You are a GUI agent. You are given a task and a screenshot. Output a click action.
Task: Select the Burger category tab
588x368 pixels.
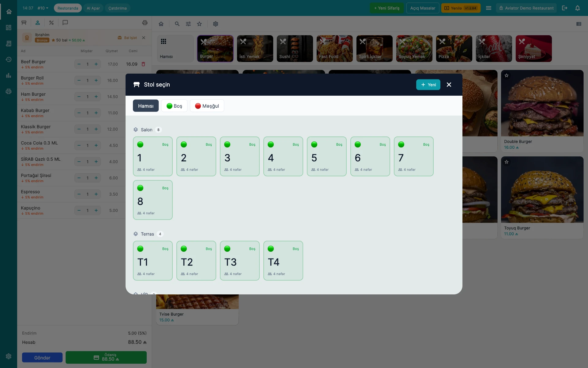click(215, 48)
